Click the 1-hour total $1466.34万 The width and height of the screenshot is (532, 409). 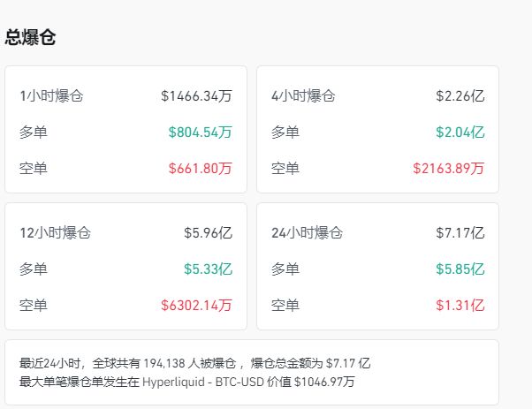(196, 95)
